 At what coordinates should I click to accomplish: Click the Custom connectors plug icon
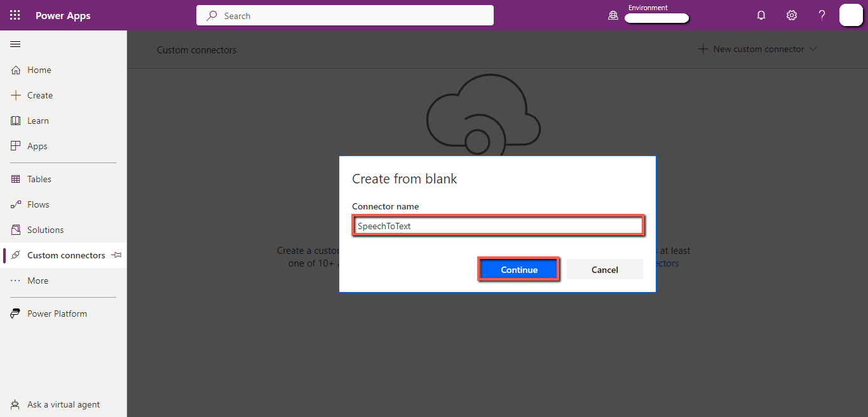(x=16, y=255)
